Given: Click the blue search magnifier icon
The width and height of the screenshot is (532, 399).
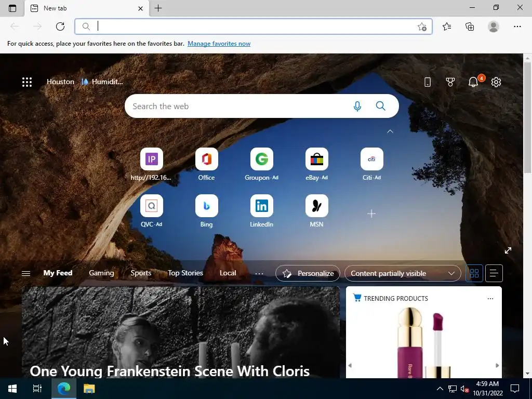Looking at the screenshot, I should pos(381,106).
